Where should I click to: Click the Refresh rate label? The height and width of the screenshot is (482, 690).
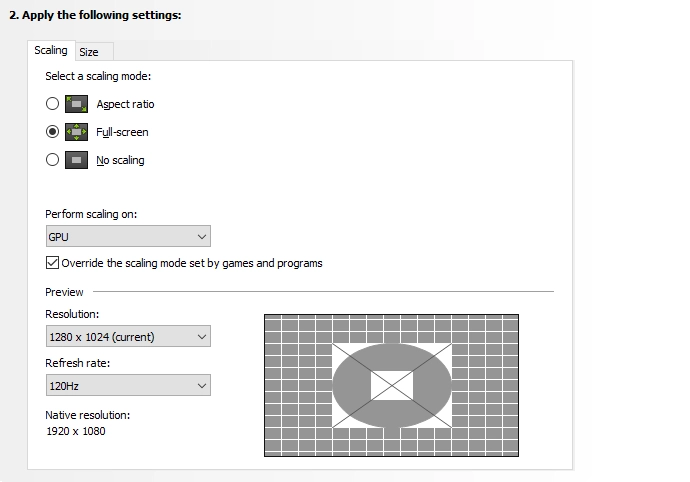[77, 363]
